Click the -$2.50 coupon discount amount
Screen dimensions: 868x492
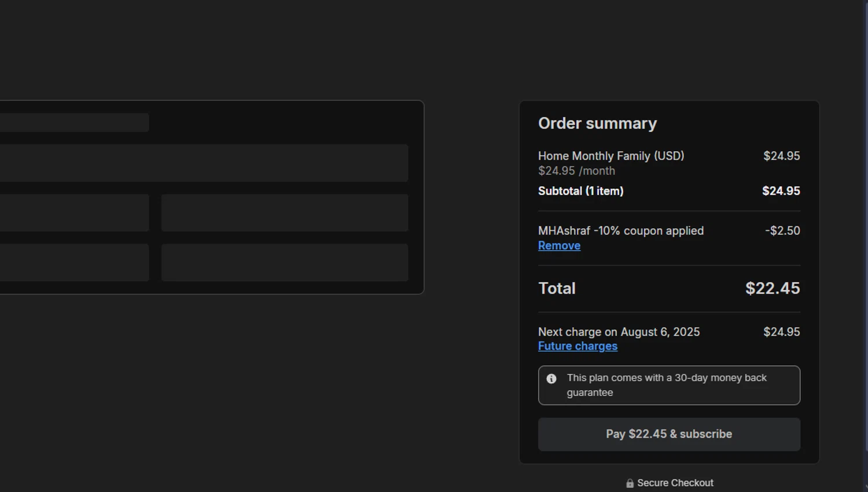tap(782, 230)
